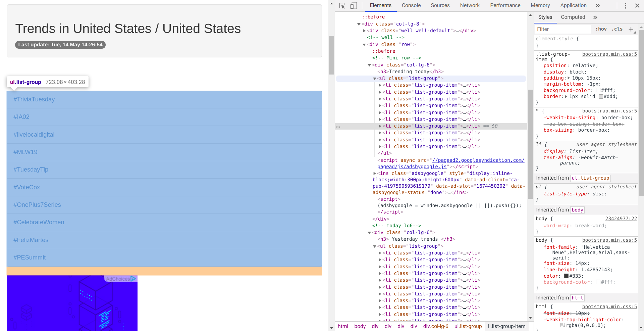Open the #MLW19 trend
644x331 pixels.
(x=25, y=152)
